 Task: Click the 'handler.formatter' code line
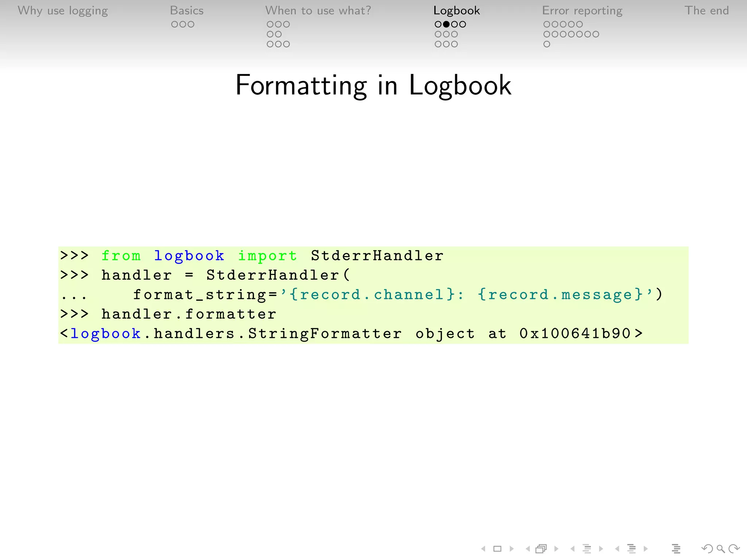(189, 314)
